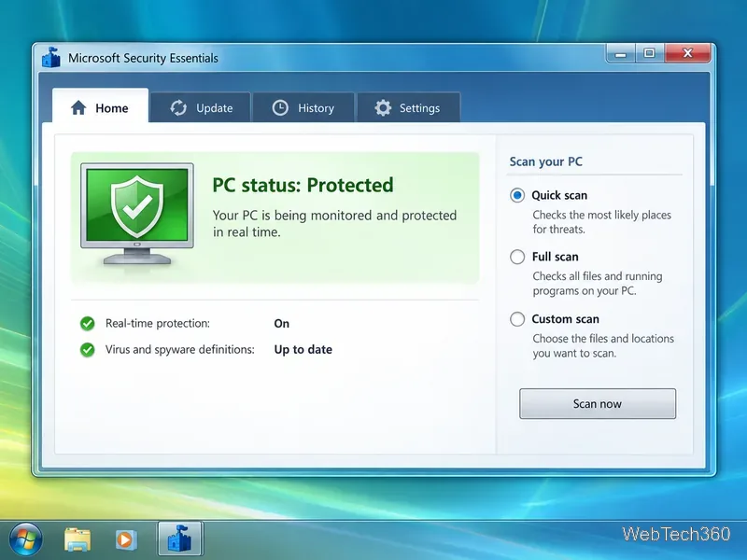Click the 'Scan your PC' heading
Viewport: 747px width, 560px height.
click(546, 161)
